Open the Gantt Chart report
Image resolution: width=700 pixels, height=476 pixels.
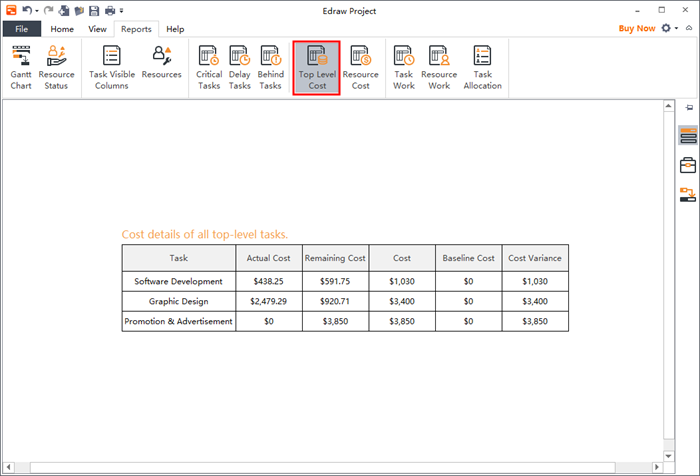tap(21, 67)
